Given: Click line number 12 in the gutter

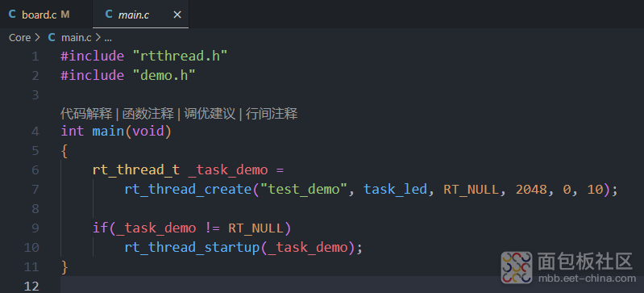Looking at the screenshot, I should [31, 286].
